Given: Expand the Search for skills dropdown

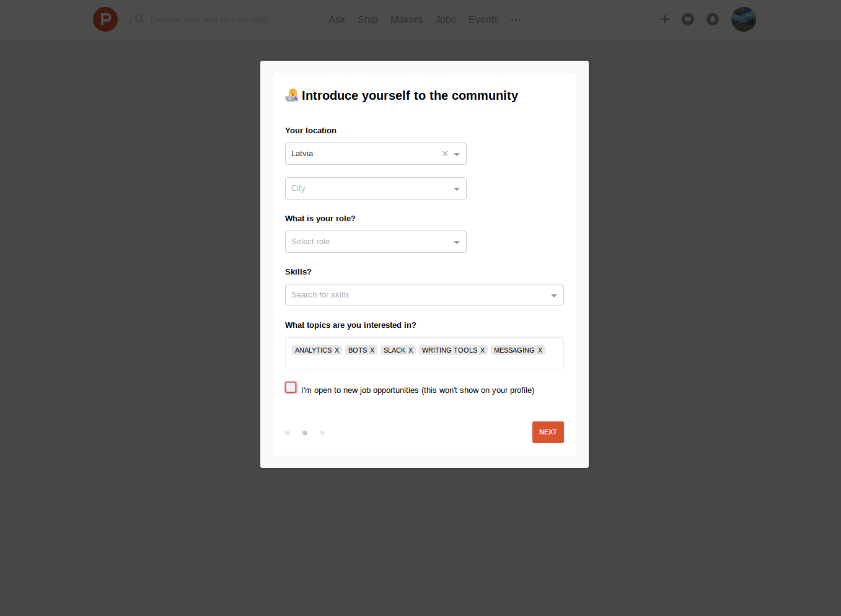Looking at the screenshot, I should [425, 295].
